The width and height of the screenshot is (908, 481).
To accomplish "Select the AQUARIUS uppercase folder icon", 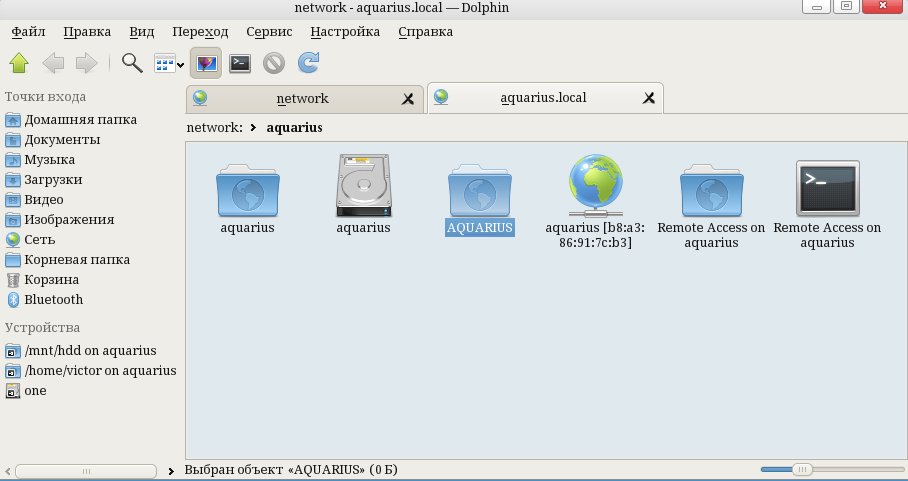I will click(479, 190).
